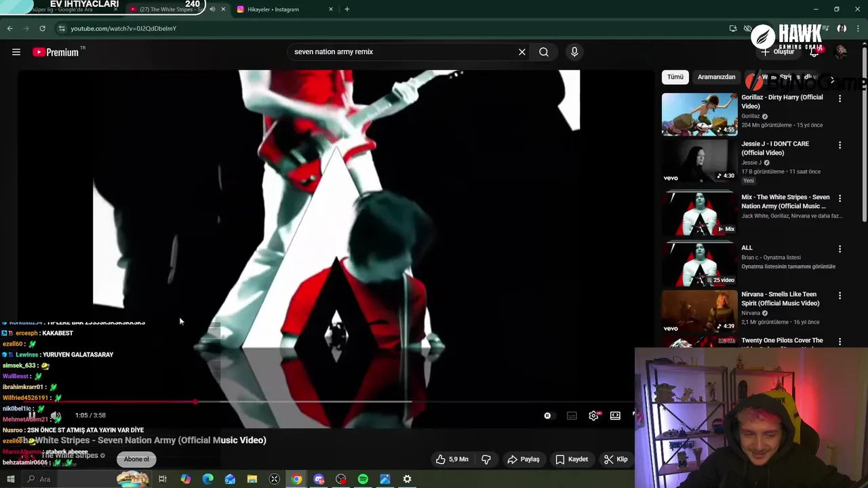The width and height of the screenshot is (868, 488).
Task: Open the Chrome install/cast icon in address bar
Action: pos(733,28)
